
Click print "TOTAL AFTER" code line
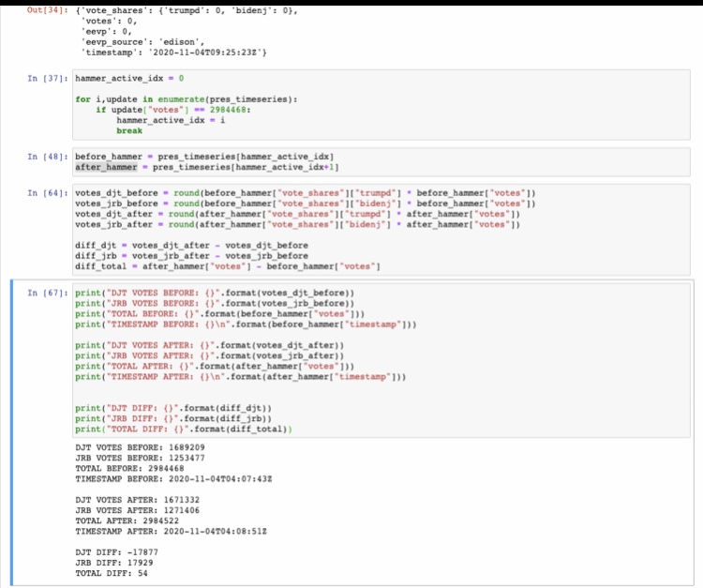(215, 367)
